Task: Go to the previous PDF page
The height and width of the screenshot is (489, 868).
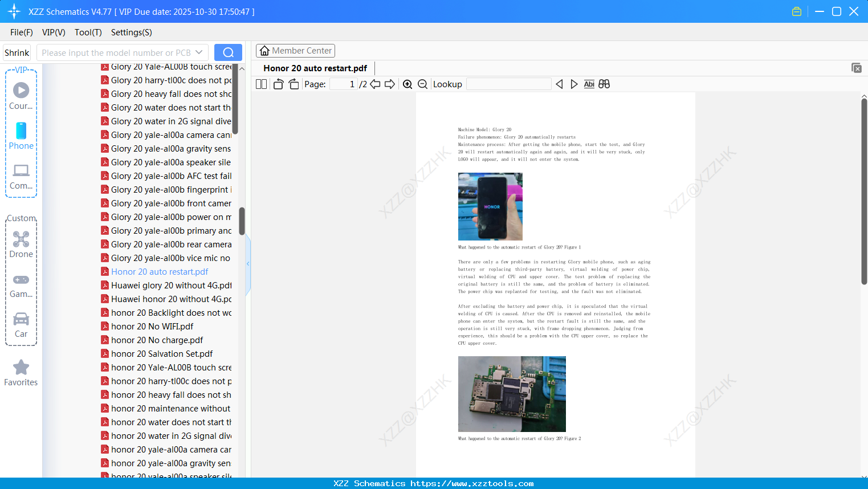Action: pos(375,84)
